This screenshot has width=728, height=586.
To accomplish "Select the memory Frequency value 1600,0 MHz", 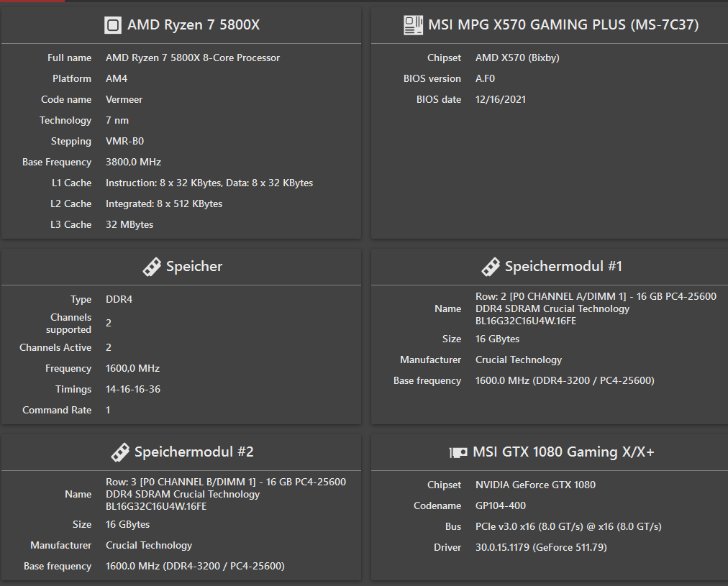I will click(x=132, y=369).
